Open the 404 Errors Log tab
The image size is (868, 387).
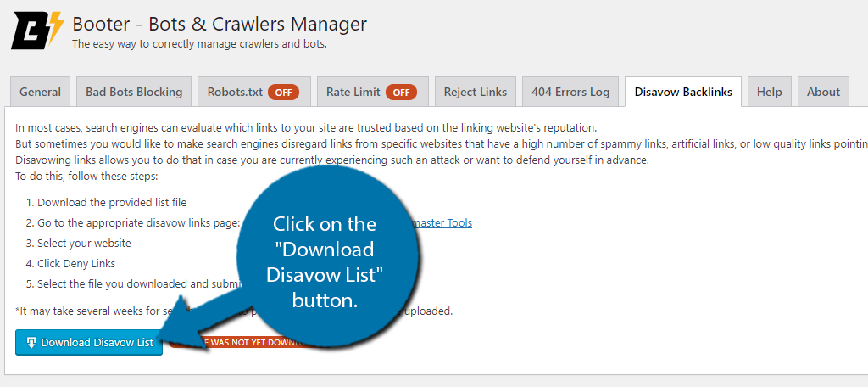tap(570, 92)
